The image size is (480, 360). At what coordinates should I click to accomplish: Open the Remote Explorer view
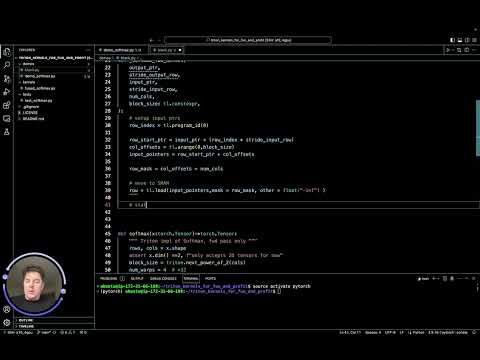click(x=7, y=119)
